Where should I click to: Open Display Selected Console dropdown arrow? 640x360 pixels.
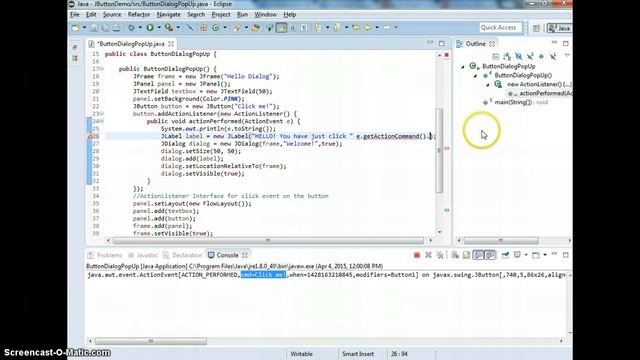pyautogui.click(x=526, y=255)
